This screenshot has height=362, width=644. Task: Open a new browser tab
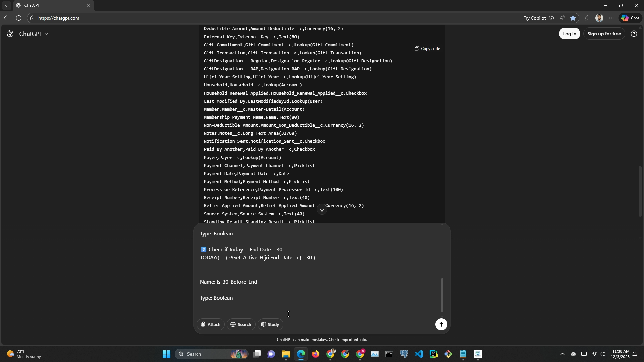(100, 6)
